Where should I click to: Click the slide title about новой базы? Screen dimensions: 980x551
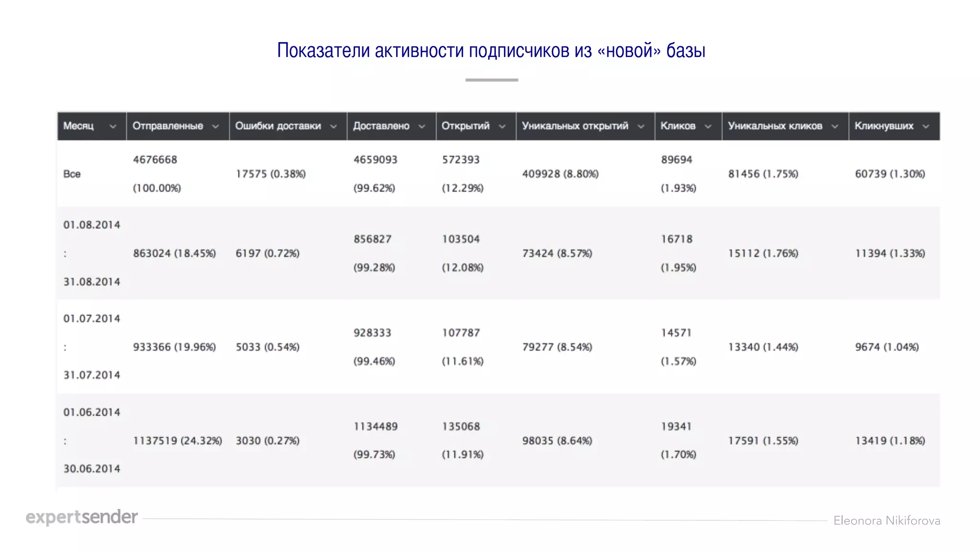(491, 50)
